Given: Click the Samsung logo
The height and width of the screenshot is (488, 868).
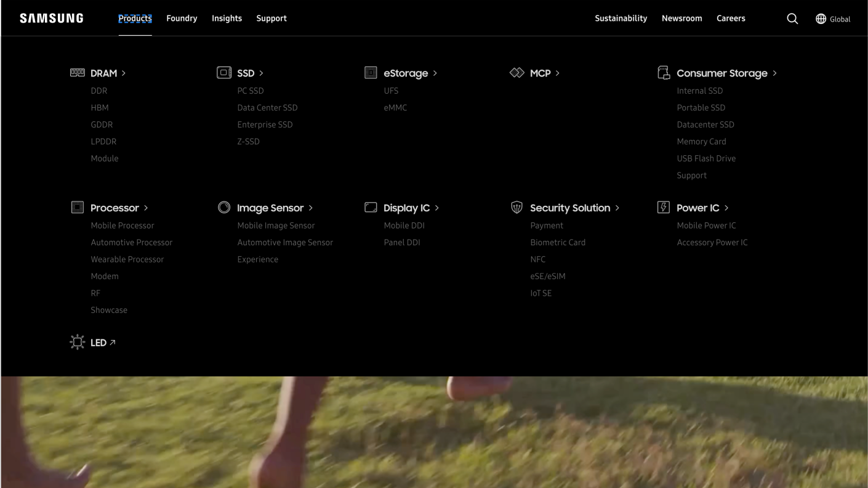Looking at the screenshot, I should click(52, 18).
